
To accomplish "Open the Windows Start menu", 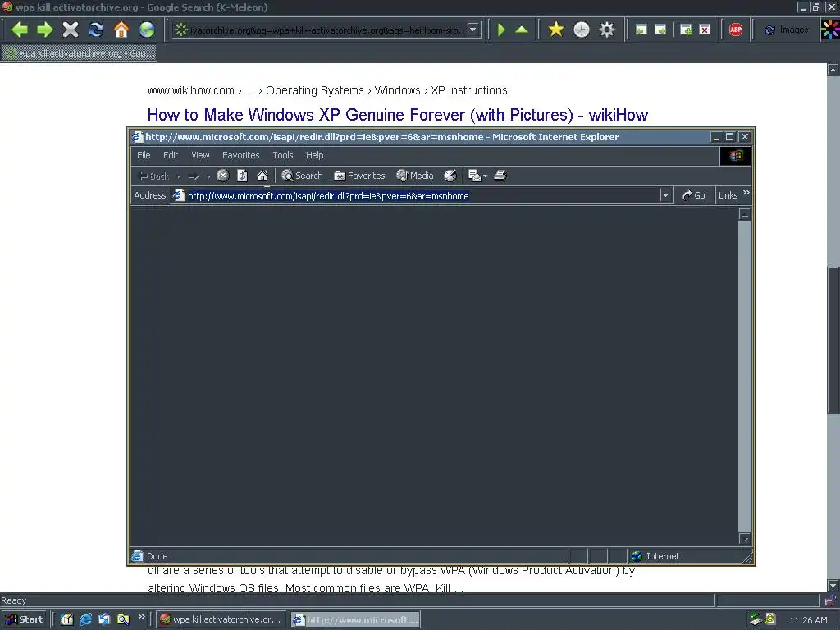I will pyautogui.click(x=25, y=619).
